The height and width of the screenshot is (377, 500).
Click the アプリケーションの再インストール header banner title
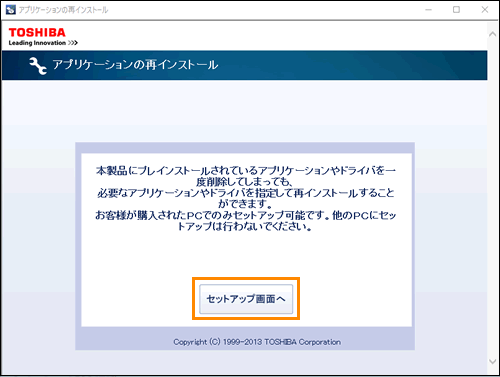(135, 65)
